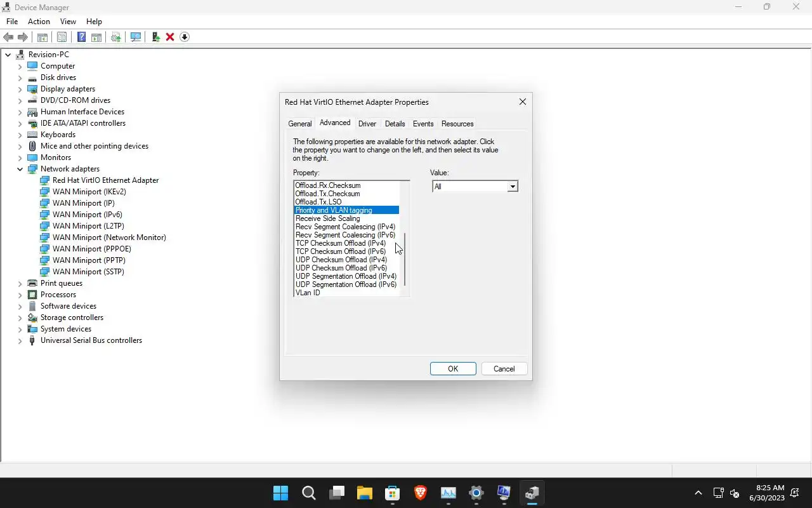Expand the Human Interface Devices node
Screen dimensions: 812x508
tap(20, 112)
